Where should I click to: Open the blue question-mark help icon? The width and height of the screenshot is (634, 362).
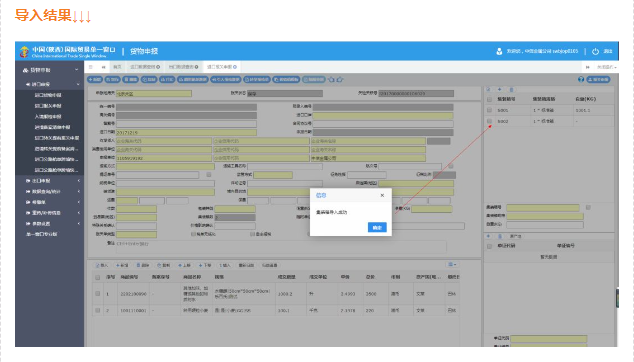tap(581, 80)
